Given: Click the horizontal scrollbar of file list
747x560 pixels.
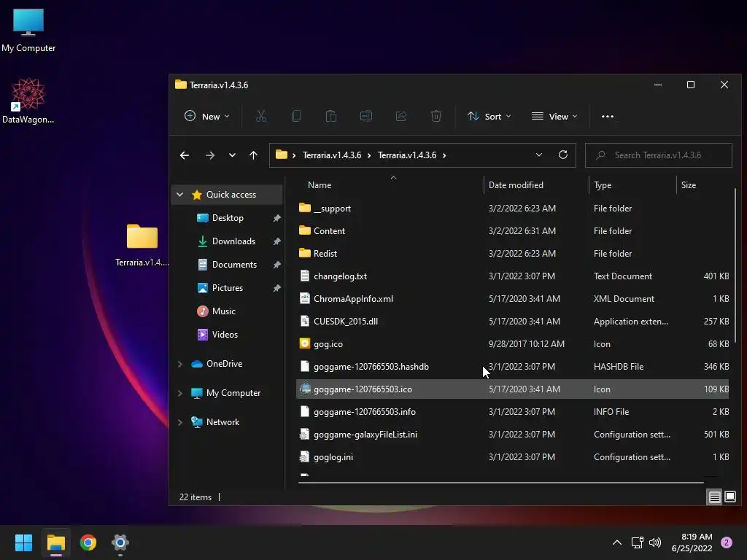Looking at the screenshot, I should pos(500,483).
